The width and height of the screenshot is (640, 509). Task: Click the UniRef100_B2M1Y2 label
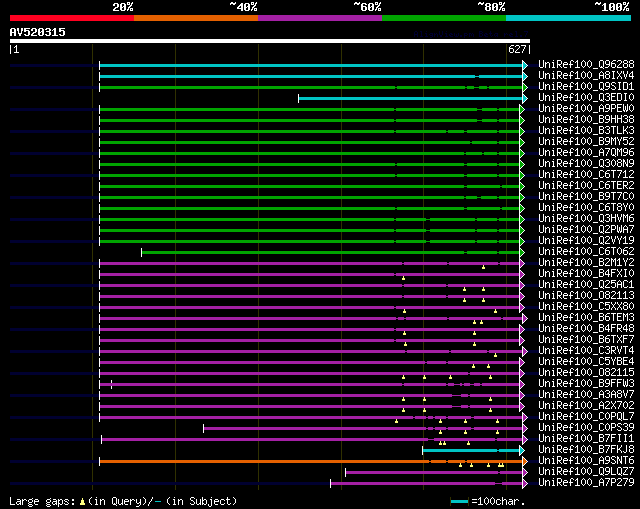[586, 263]
